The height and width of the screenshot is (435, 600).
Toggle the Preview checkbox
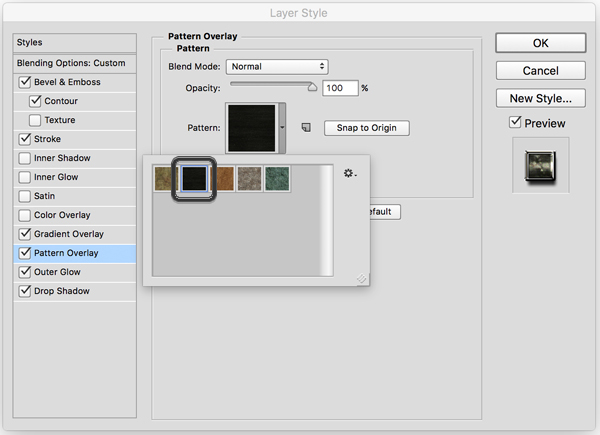point(515,123)
